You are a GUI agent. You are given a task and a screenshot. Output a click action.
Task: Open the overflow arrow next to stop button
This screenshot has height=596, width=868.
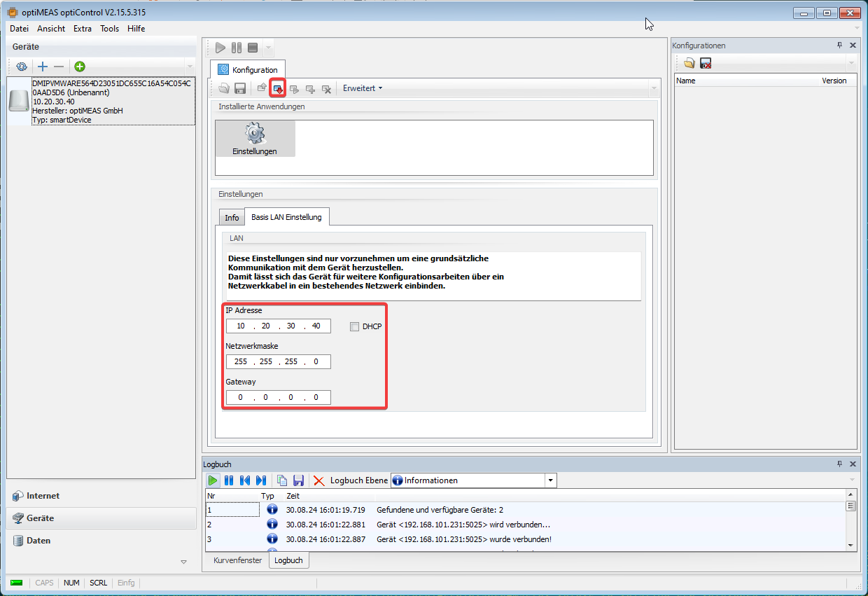269,48
